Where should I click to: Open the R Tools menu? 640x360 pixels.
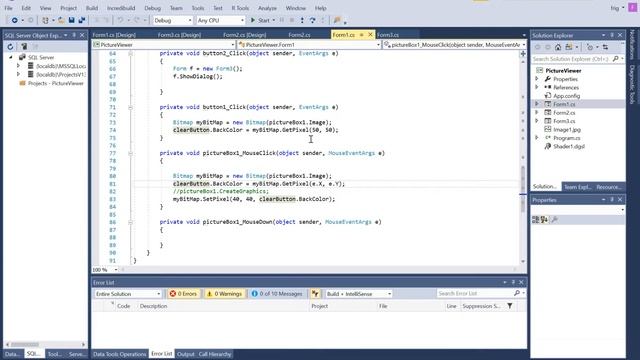tap(240, 8)
